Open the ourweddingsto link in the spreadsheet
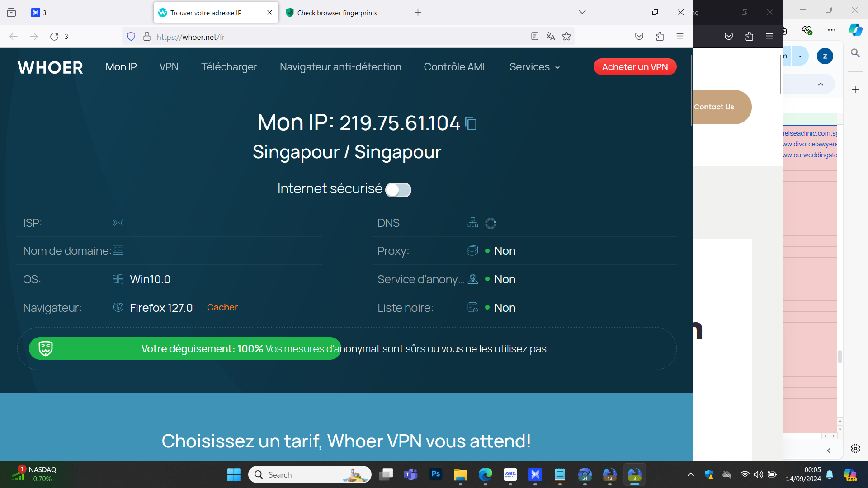This screenshot has height=488, width=868. click(810, 155)
